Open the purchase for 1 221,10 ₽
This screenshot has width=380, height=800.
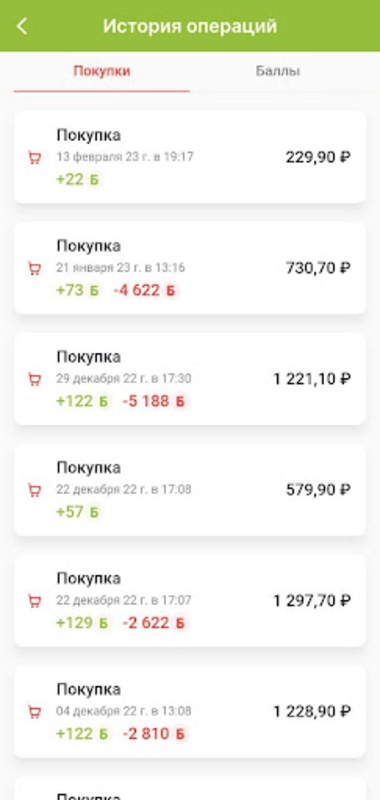coord(190,379)
